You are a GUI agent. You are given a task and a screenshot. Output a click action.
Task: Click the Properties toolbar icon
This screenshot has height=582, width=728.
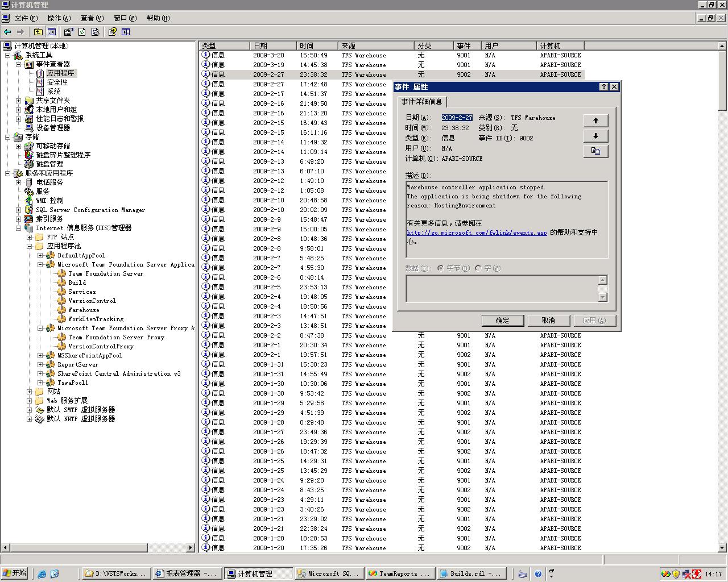click(69, 32)
